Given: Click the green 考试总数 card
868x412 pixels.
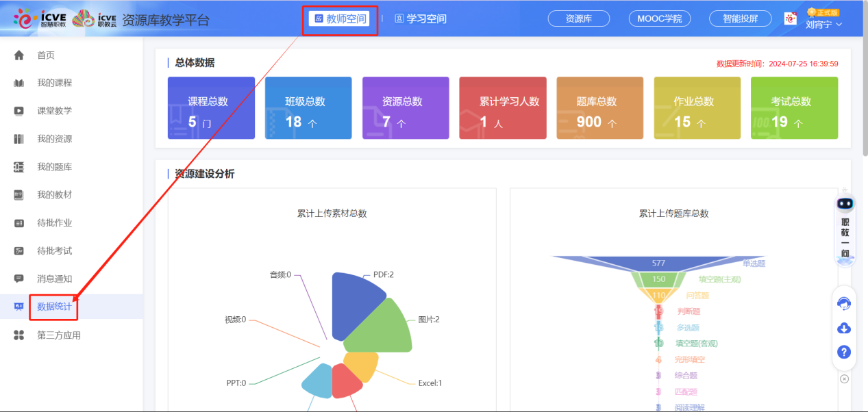Looking at the screenshot, I should point(794,108).
